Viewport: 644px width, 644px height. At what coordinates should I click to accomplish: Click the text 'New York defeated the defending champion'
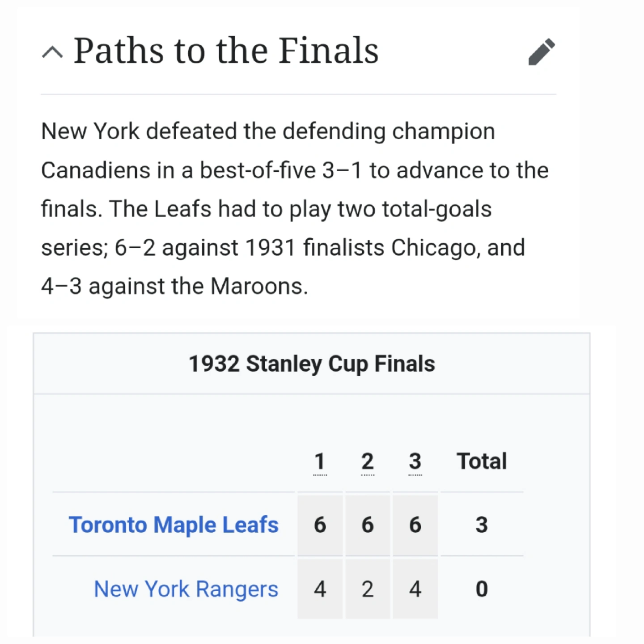tap(268, 131)
